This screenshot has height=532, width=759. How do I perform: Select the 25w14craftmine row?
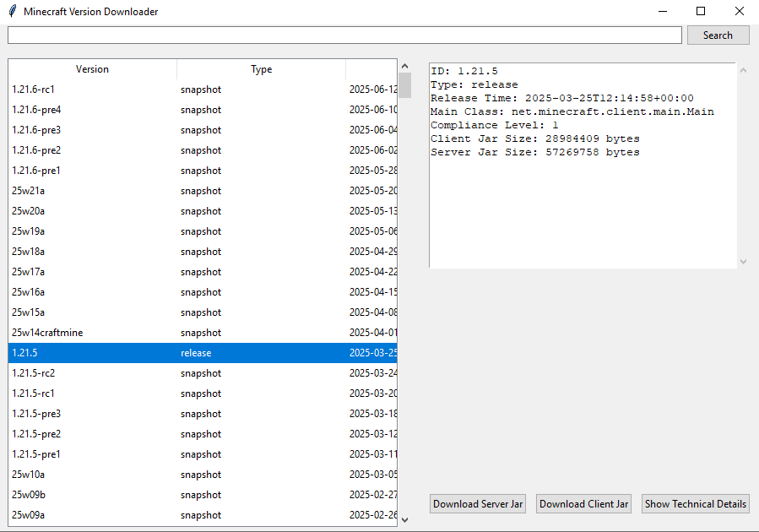click(x=203, y=333)
